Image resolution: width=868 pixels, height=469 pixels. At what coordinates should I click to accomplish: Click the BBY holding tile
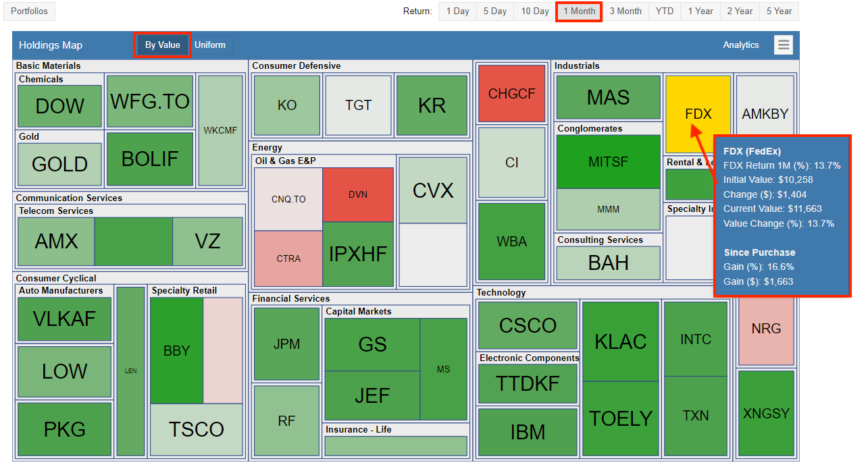point(177,351)
